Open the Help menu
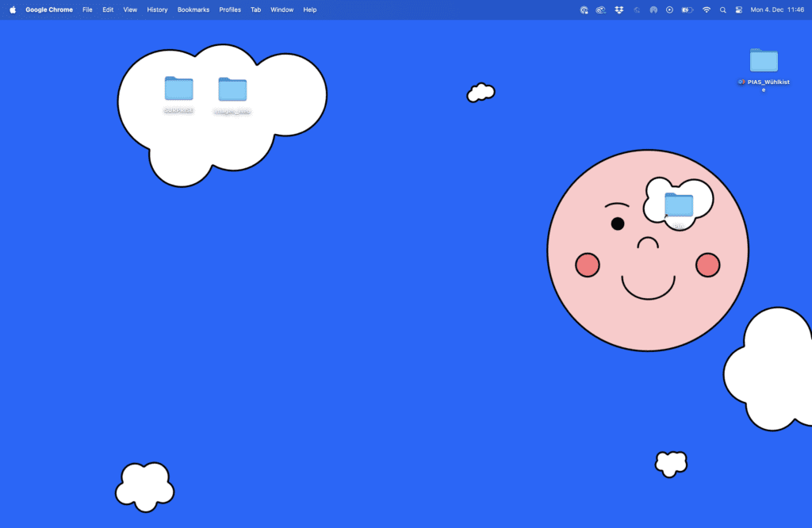Screen dimensions: 812x528 (310, 10)
